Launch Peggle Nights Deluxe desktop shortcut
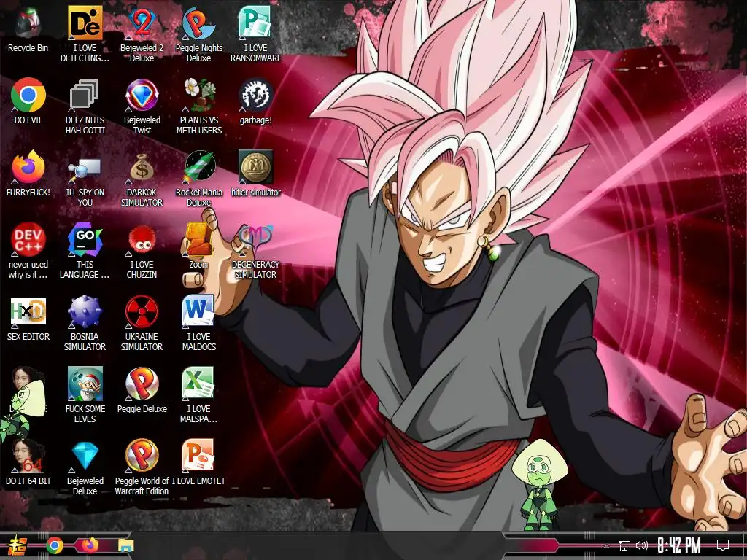The width and height of the screenshot is (747, 560). click(198, 35)
